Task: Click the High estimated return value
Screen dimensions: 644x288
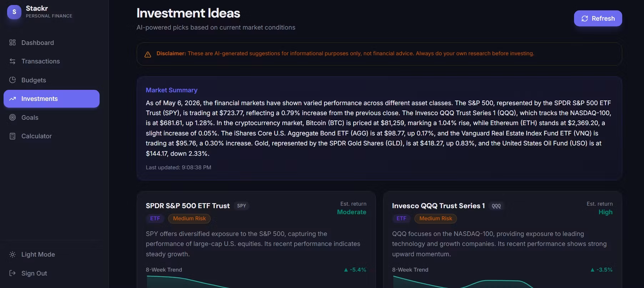Action: 605,212
